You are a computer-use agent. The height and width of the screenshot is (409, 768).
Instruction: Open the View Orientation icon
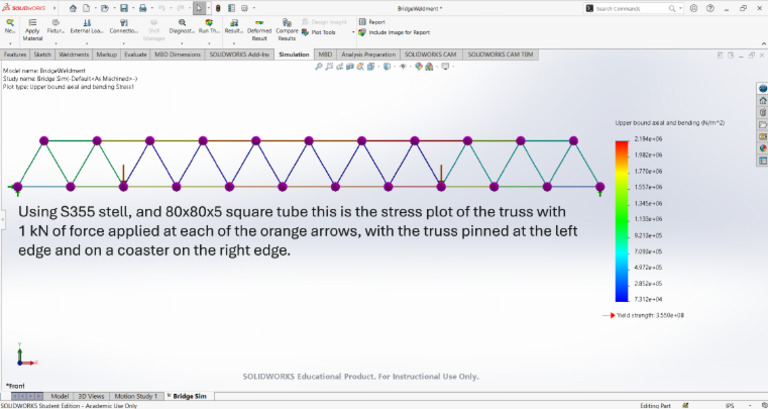point(372,67)
